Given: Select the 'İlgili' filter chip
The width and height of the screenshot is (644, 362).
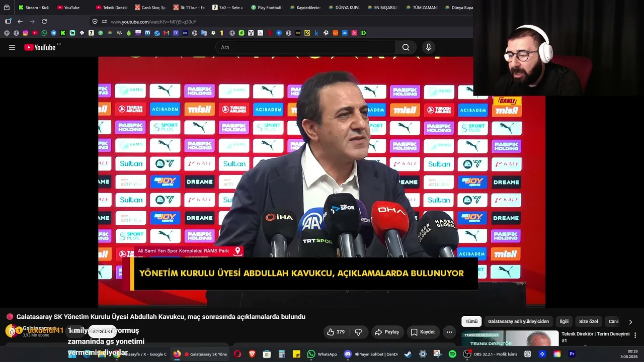Looking at the screenshot, I should pos(564,321).
